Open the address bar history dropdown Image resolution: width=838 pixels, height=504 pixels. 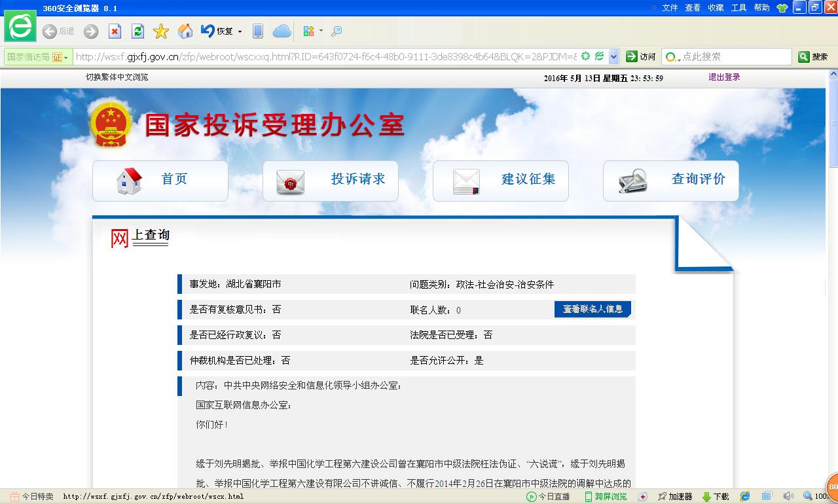point(613,57)
